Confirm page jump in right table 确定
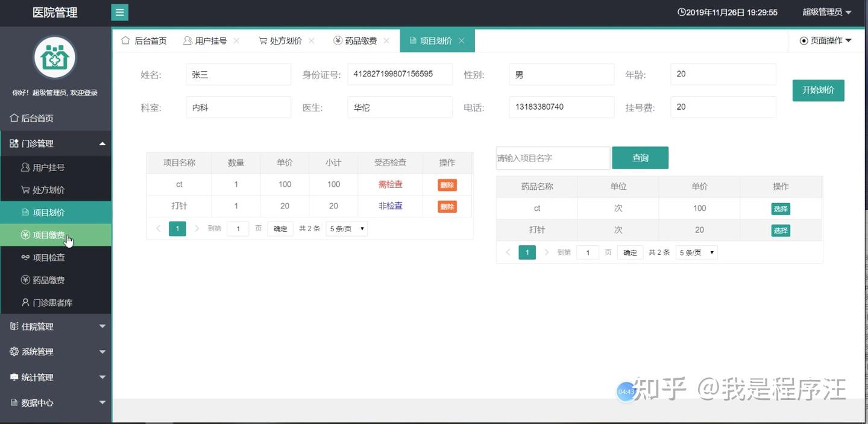This screenshot has height=424, width=868. pyautogui.click(x=630, y=253)
